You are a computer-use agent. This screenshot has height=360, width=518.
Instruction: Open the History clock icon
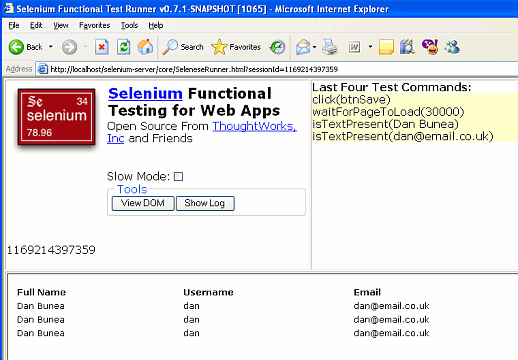277,47
